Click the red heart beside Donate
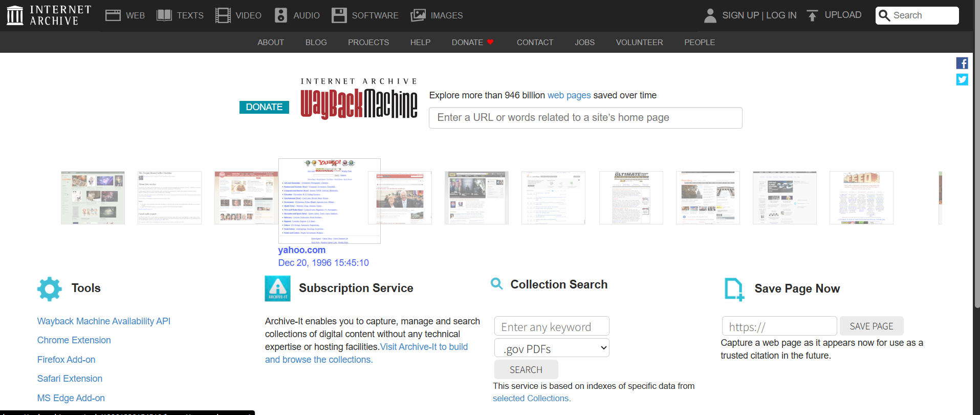This screenshot has width=980, height=415. tap(490, 42)
